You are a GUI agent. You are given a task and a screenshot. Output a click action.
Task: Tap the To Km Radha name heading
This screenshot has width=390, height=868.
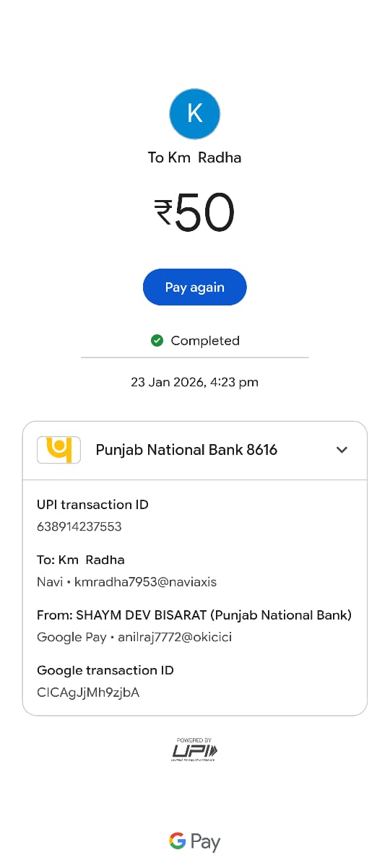[194, 157]
